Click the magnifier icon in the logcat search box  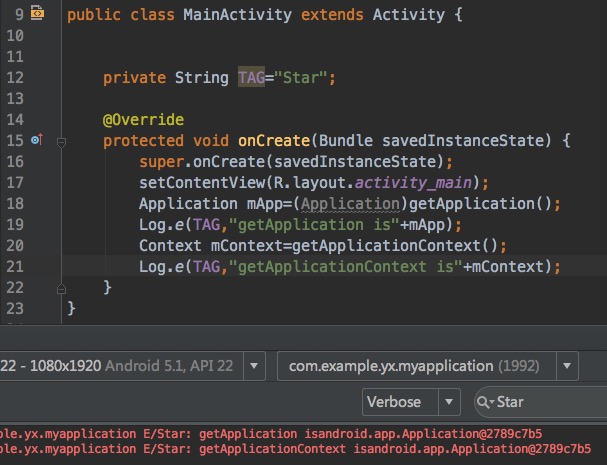coord(485,403)
